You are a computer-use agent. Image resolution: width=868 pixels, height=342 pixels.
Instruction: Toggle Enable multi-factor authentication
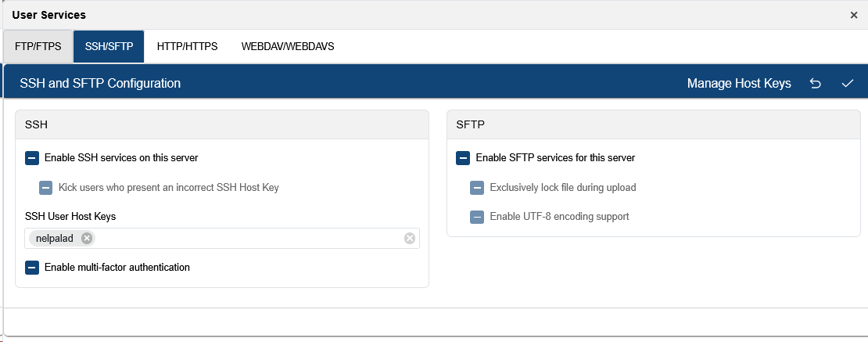(x=32, y=268)
